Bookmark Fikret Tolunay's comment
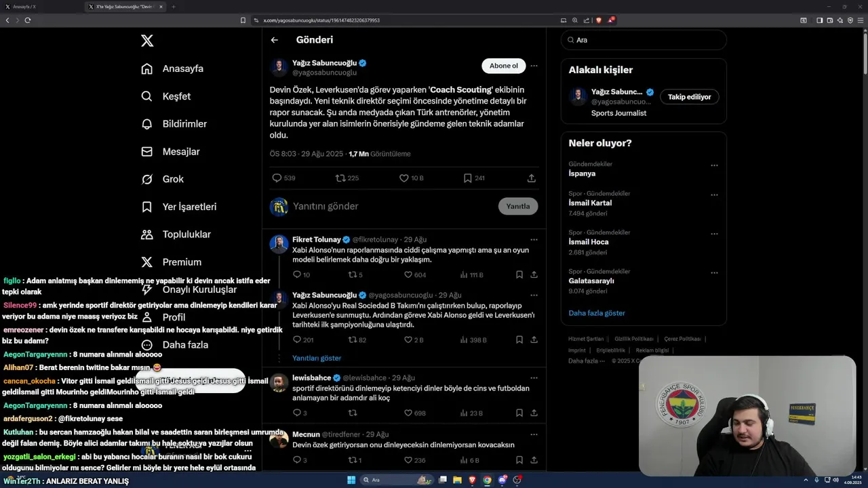 (519, 274)
